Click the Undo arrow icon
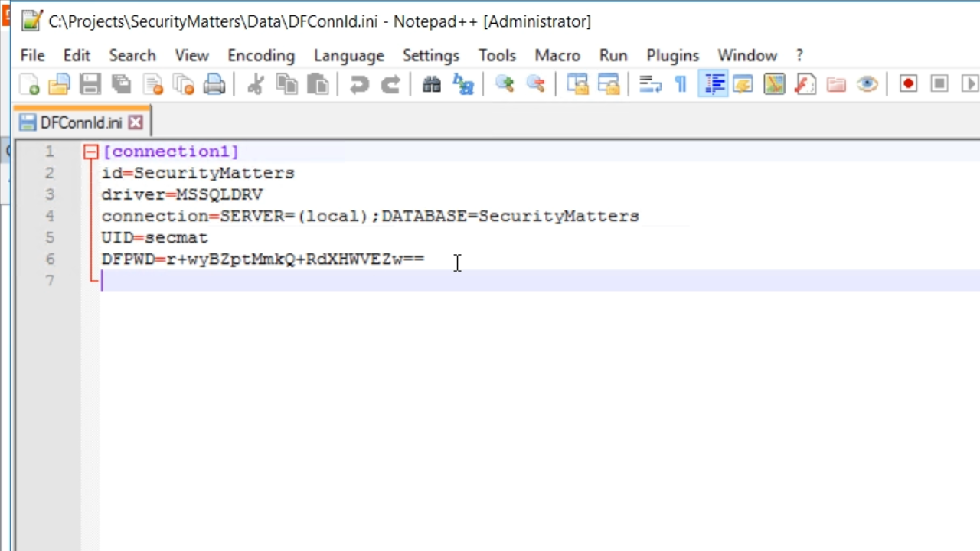The image size is (980, 551). [359, 84]
